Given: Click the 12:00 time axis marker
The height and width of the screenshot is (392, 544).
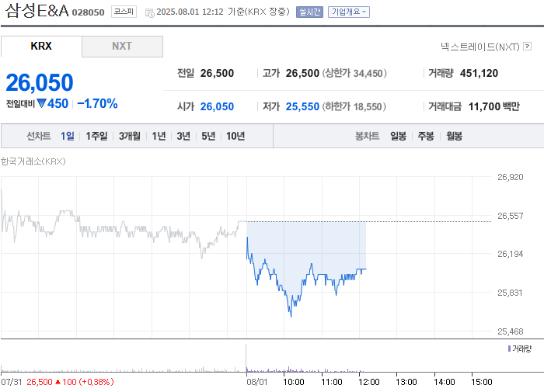Looking at the screenshot, I should 369,382.
